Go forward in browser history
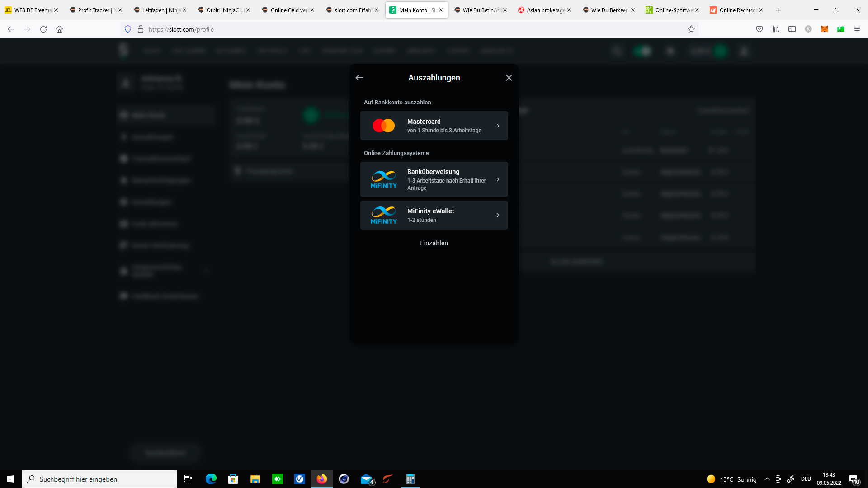 [x=27, y=29]
